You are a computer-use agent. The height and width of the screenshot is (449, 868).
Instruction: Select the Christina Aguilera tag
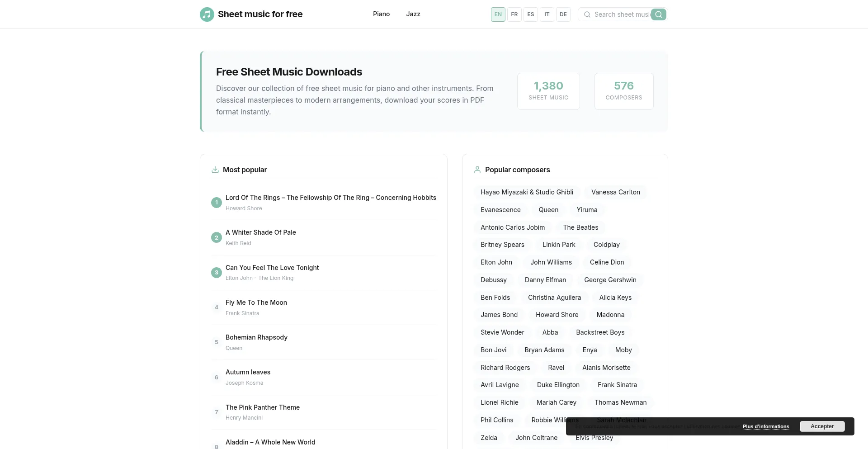[x=555, y=298]
